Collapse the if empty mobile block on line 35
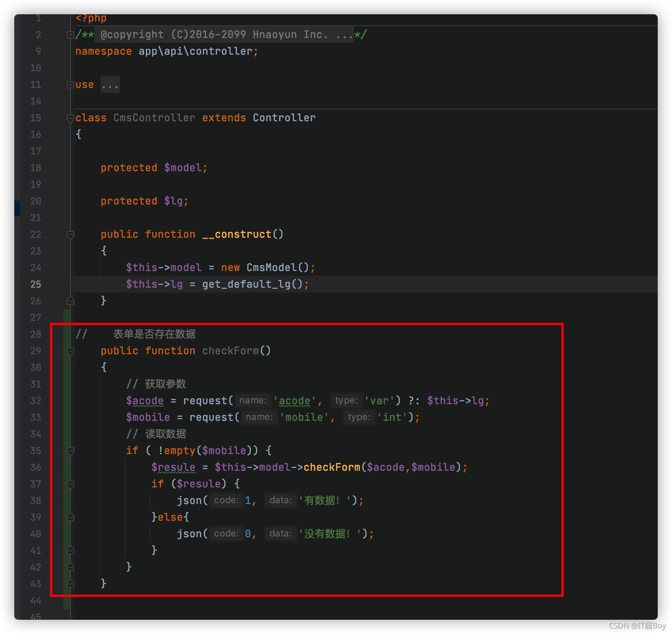Screen dimensions: 672x634 (70, 451)
